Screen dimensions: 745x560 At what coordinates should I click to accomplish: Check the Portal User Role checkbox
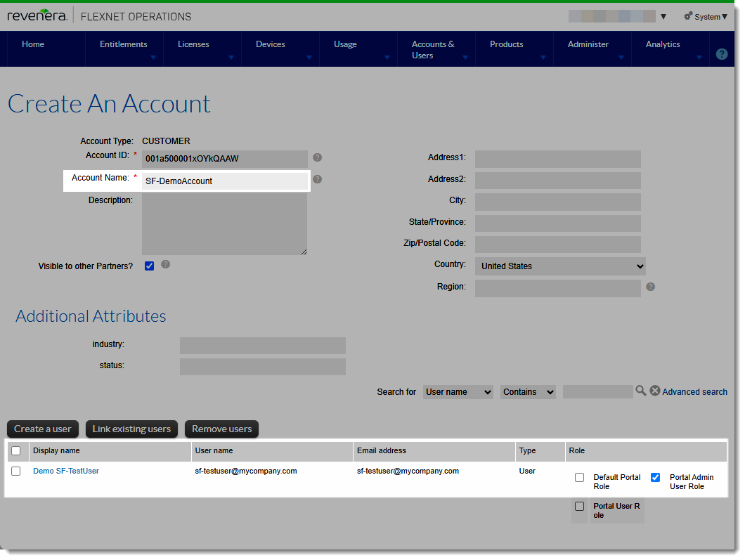[579, 507]
